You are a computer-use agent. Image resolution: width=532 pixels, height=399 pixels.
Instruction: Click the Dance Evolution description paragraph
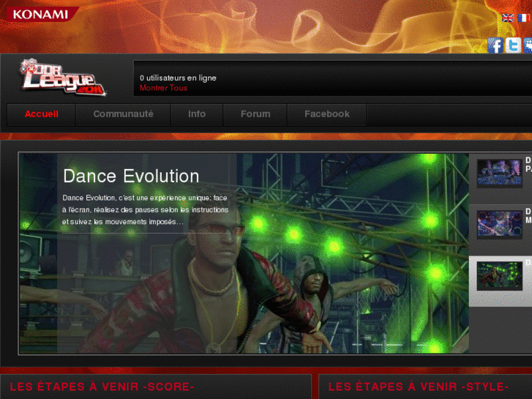click(x=145, y=210)
